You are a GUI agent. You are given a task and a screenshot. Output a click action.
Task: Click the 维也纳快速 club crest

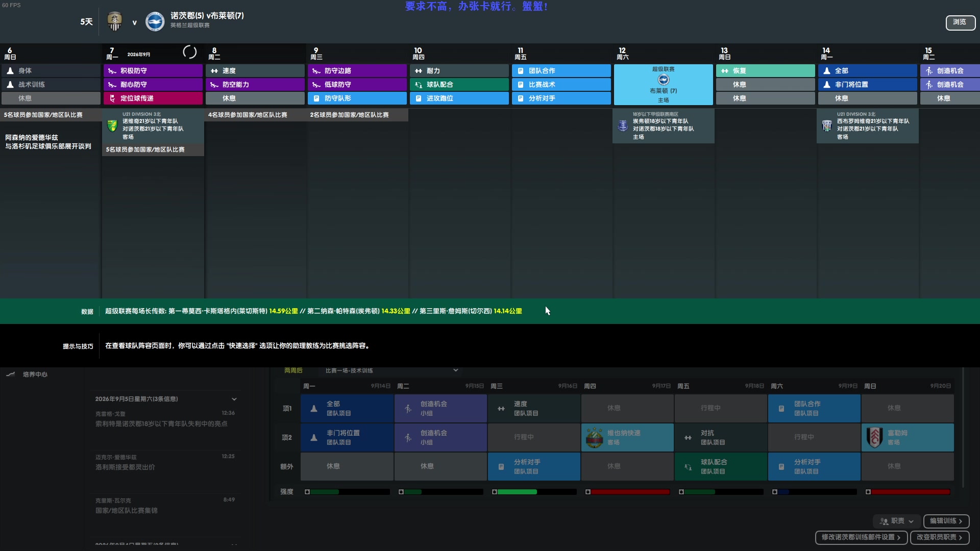tap(594, 438)
